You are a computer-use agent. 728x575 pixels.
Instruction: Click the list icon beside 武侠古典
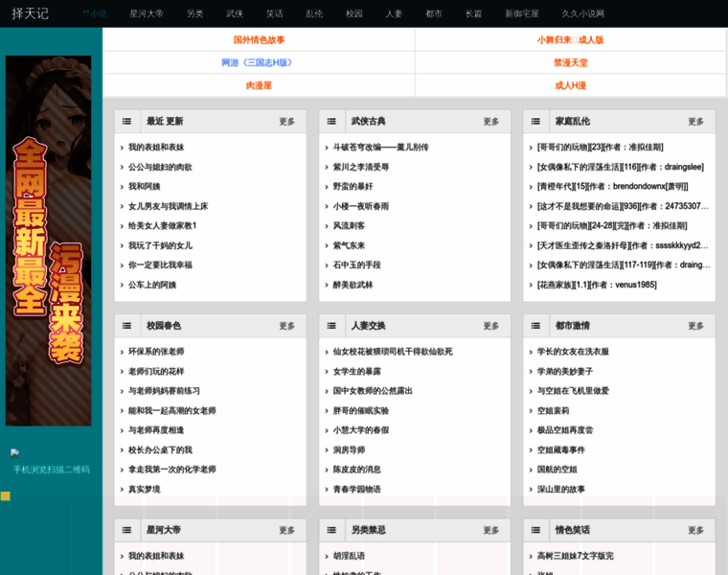(331, 122)
